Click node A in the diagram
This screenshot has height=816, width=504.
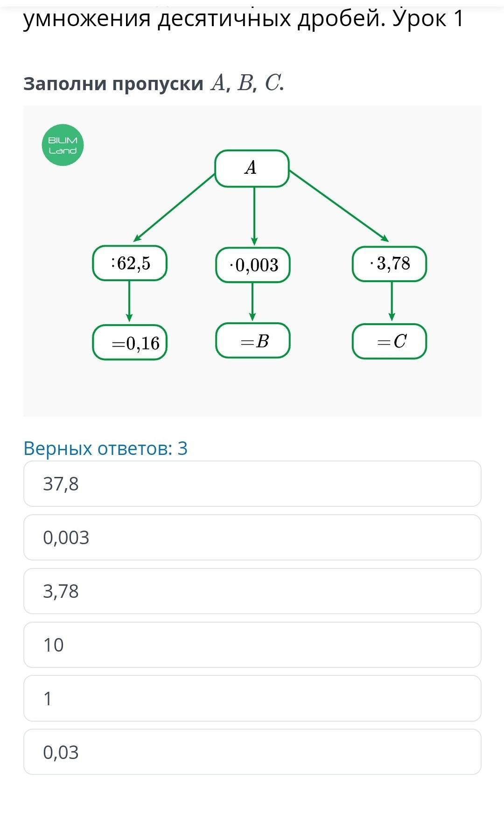252,168
